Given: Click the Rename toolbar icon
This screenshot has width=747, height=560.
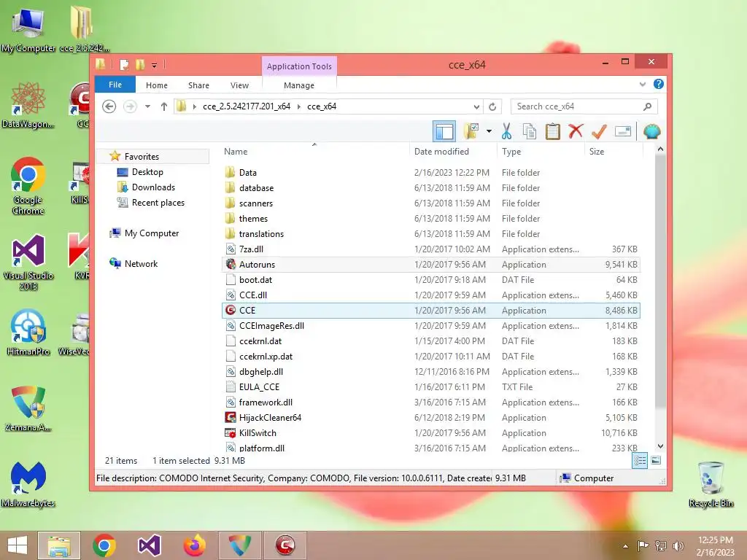Looking at the screenshot, I should click(623, 131).
